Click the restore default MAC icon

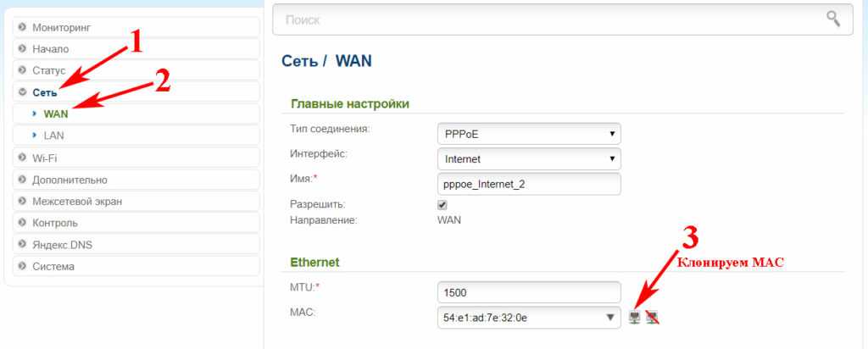(x=653, y=317)
